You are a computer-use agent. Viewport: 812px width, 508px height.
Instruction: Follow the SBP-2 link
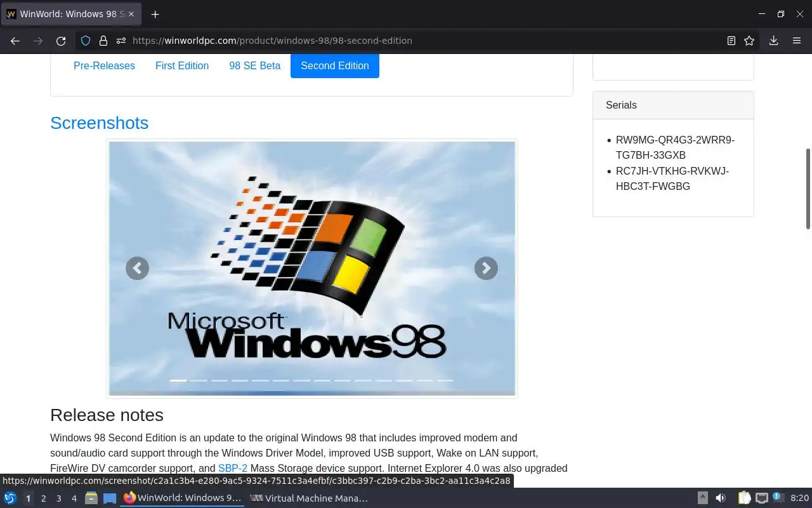(233, 468)
